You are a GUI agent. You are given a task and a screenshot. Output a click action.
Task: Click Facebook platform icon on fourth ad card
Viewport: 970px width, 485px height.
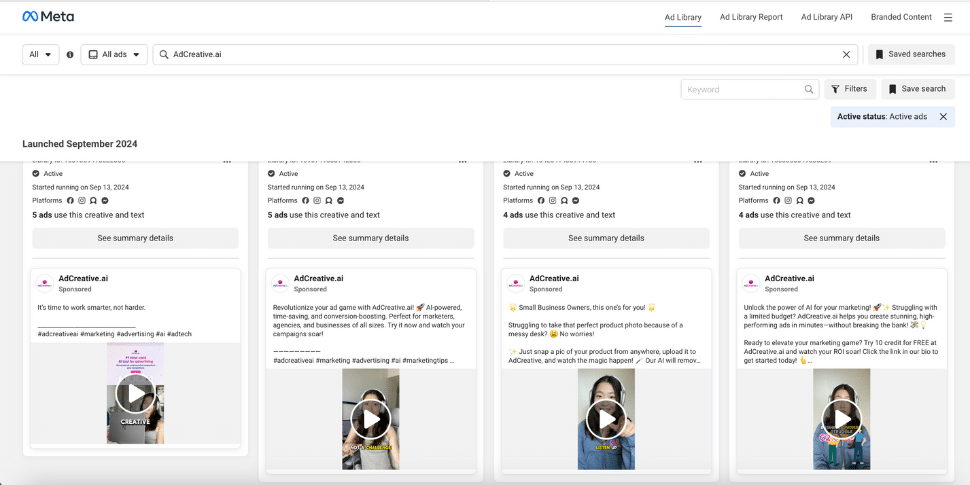pos(776,200)
